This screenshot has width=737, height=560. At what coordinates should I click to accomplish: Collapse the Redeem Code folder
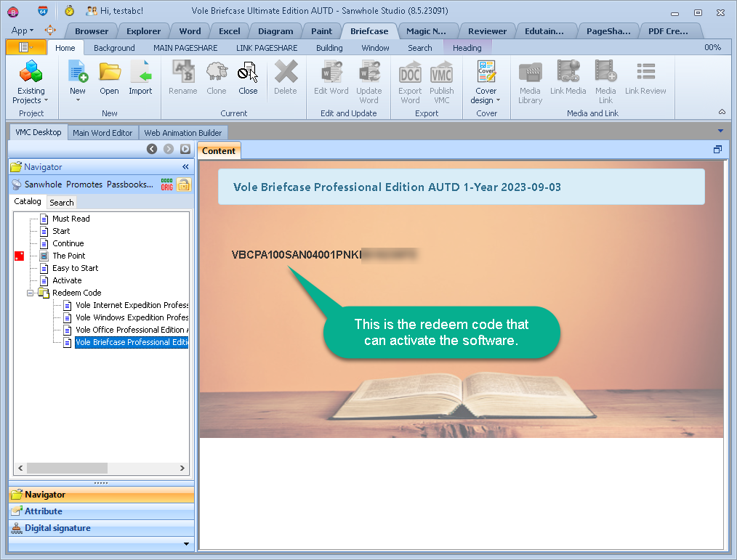click(x=30, y=293)
